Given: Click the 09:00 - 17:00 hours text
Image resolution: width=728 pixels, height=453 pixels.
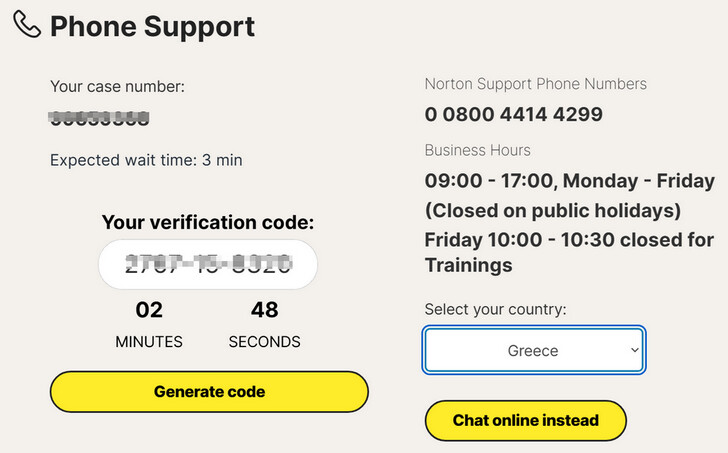Looking at the screenshot, I should [x=569, y=181].
